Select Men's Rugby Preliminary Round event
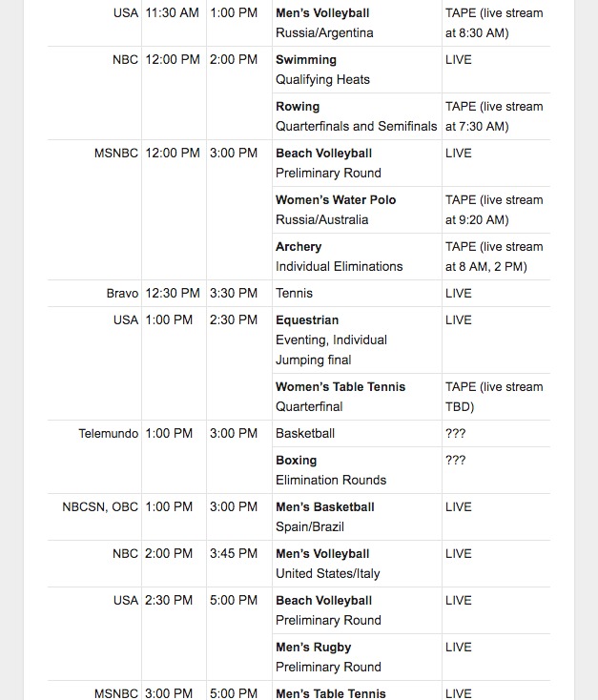598x700 pixels. coord(328,657)
